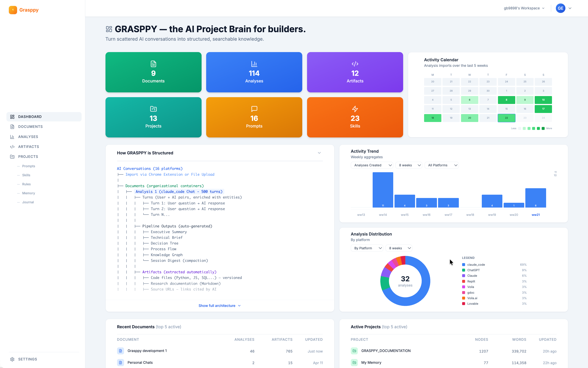Viewport: 588px width, 368px height.
Task: Open the All Platforms filter dropdown
Action: (442, 165)
